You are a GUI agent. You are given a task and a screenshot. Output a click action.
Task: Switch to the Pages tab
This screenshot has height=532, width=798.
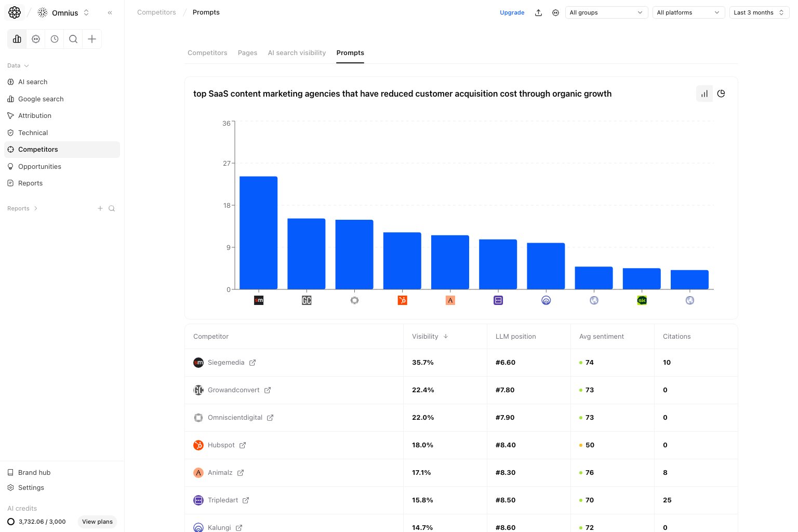tap(247, 53)
